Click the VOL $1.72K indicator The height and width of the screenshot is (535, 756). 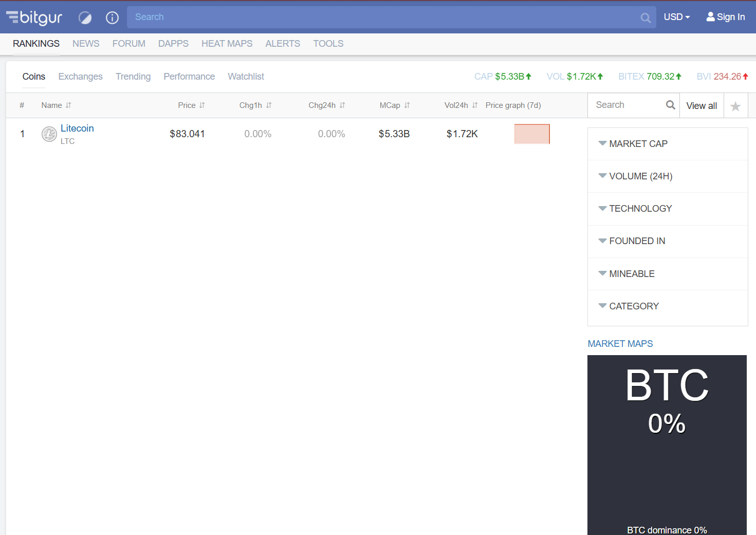(x=575, y=77)
